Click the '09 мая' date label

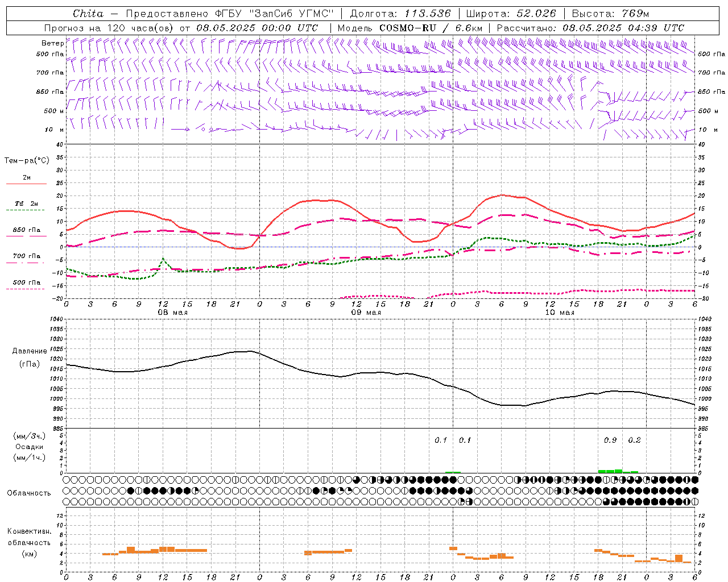(366, 313)
